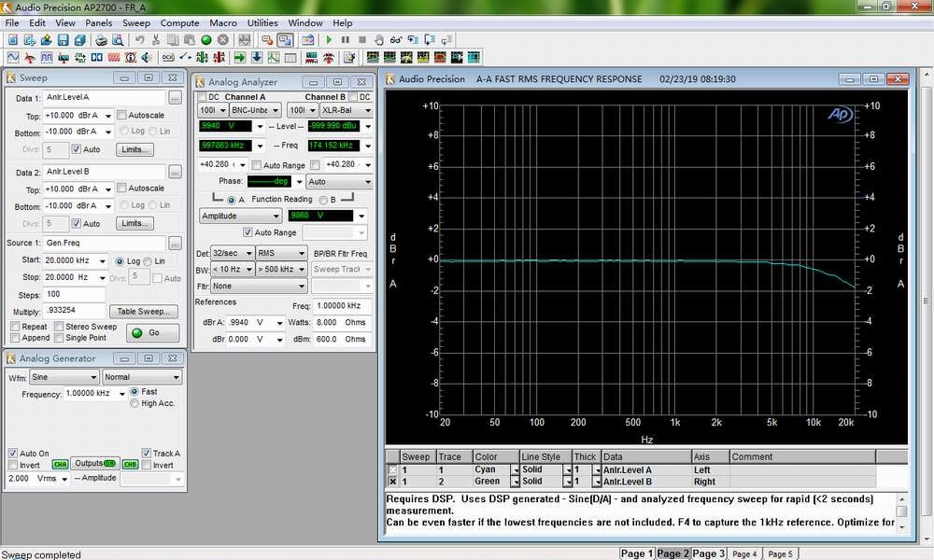Select the Lin radio for Source 1
This screenshot has width=934, height=560.
pos(148,261)
